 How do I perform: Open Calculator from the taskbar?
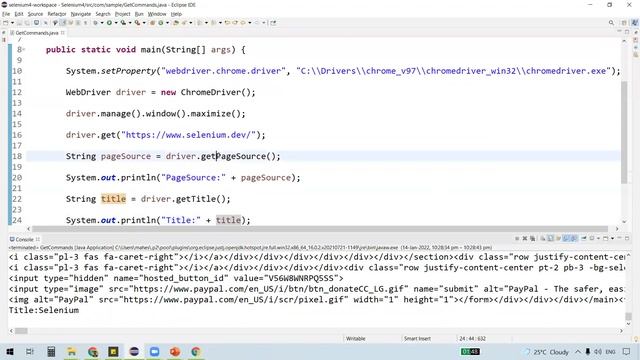[51, 351]
